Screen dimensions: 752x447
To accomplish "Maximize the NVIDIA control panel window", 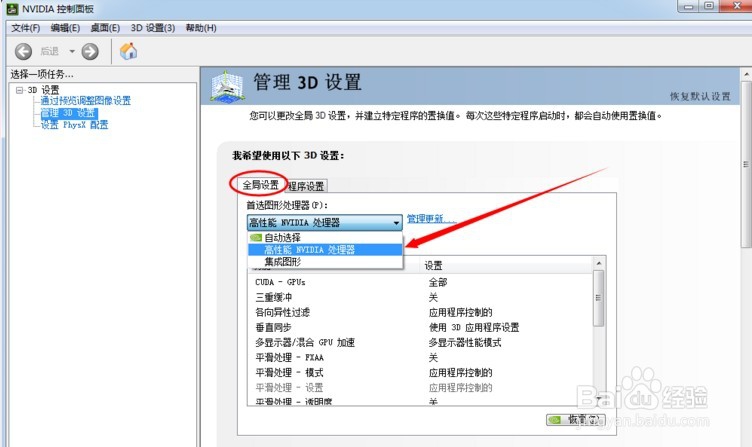I will (x=709, y=6).
